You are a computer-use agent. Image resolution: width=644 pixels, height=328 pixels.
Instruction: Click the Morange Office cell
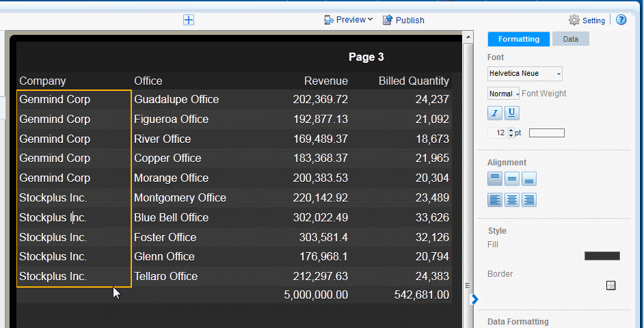tap(172, 178)
